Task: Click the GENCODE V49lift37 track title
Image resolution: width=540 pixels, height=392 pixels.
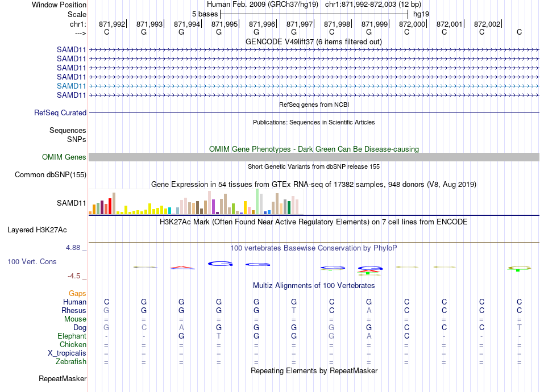Action: tap(313, 41)
